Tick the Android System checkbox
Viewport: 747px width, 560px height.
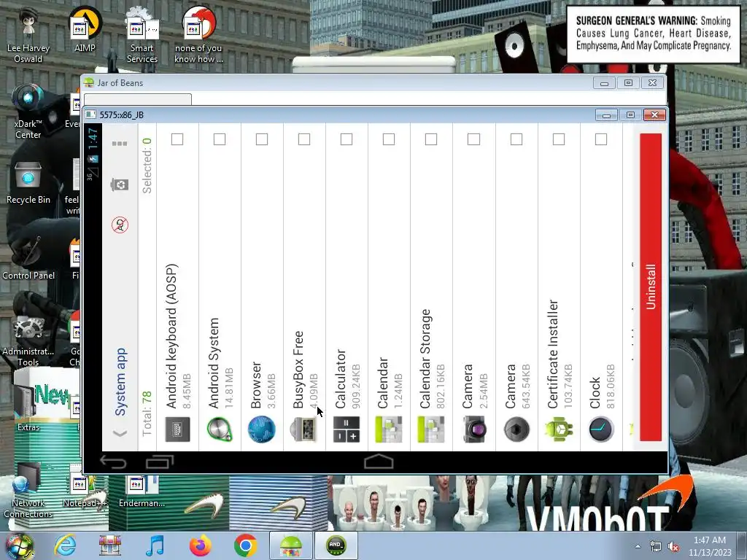click(220, 139)
